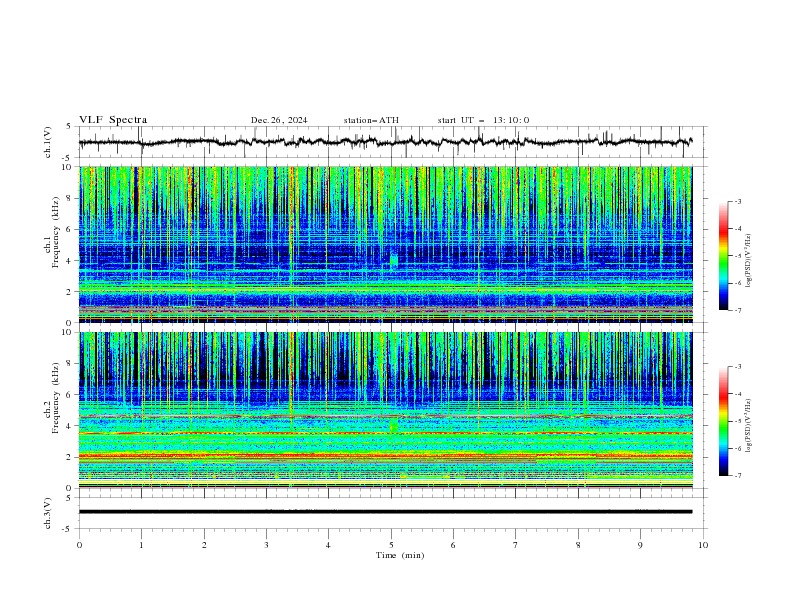Click the "ch.3(V)" waveform axis label
Viewport: 792px width, 612px height.
click(48, 513)
